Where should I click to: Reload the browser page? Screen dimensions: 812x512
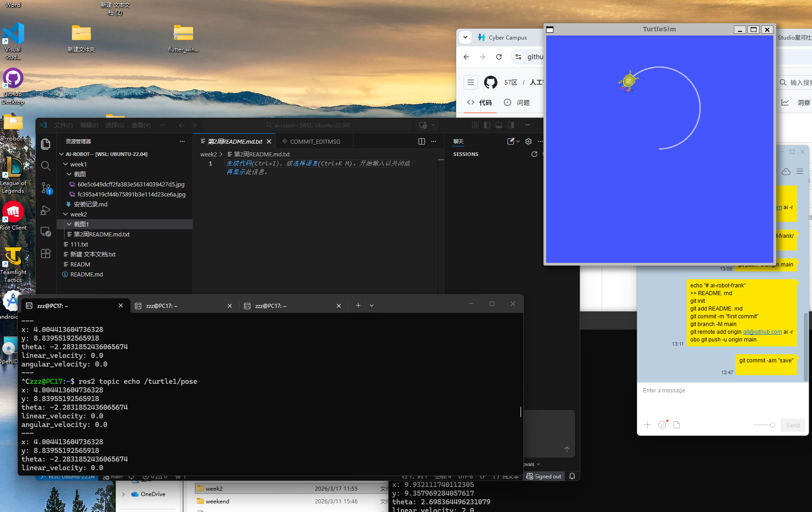click(499, 57)
